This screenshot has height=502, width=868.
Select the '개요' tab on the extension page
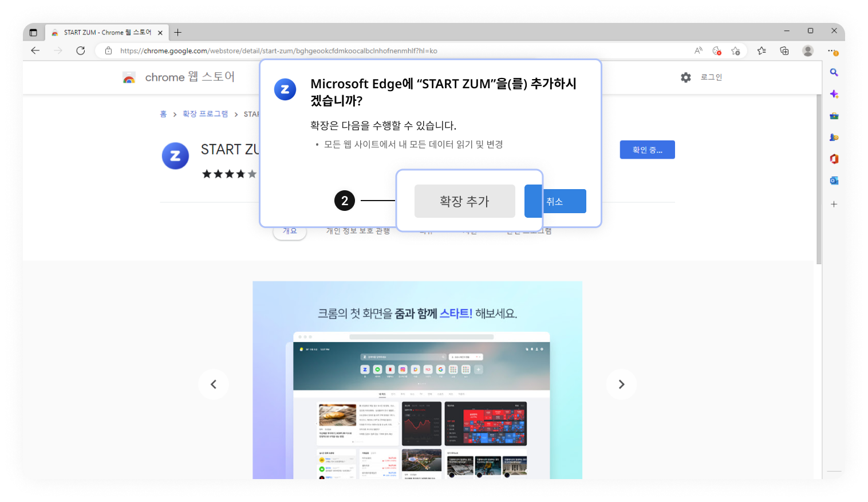coord(290,230)
